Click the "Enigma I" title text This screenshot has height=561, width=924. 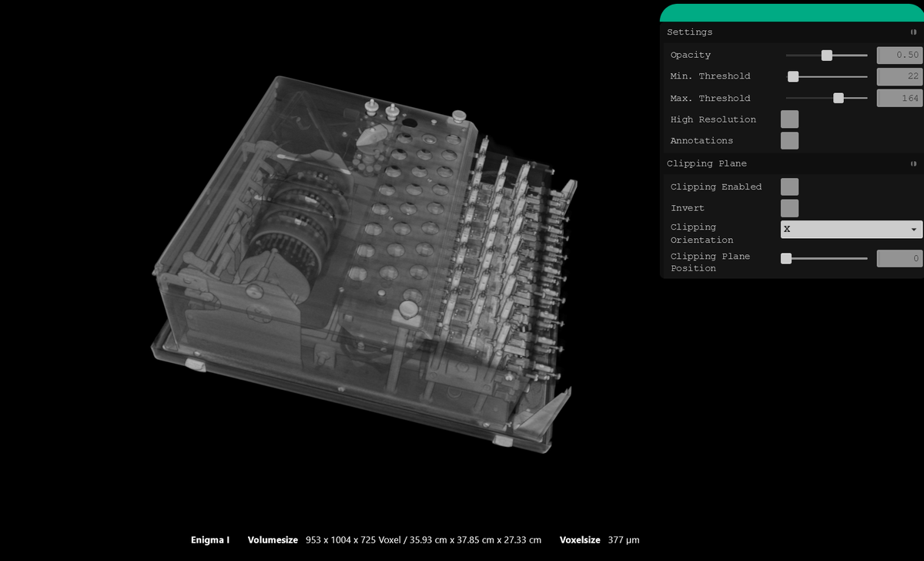point(210,540)
